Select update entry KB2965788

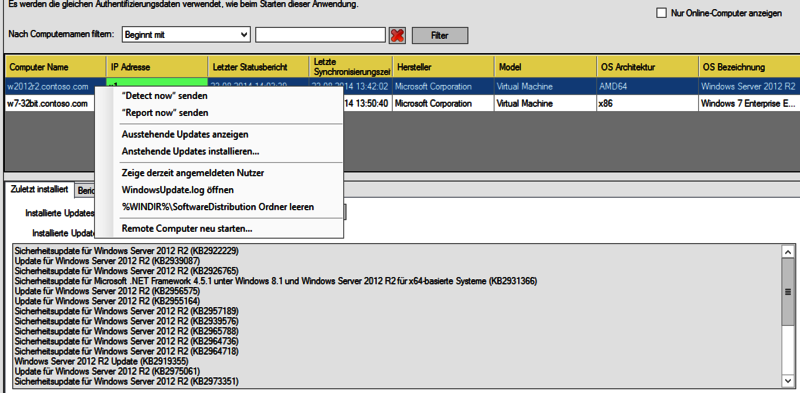click(127, 331)
